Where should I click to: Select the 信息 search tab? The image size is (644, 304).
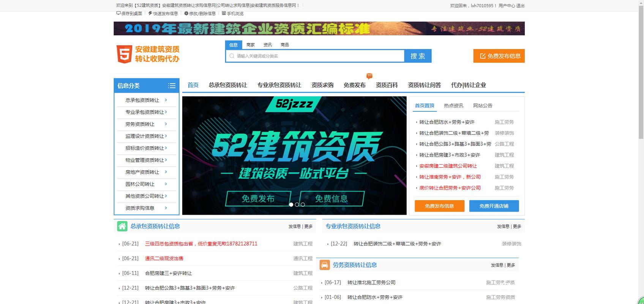[234, 45]
